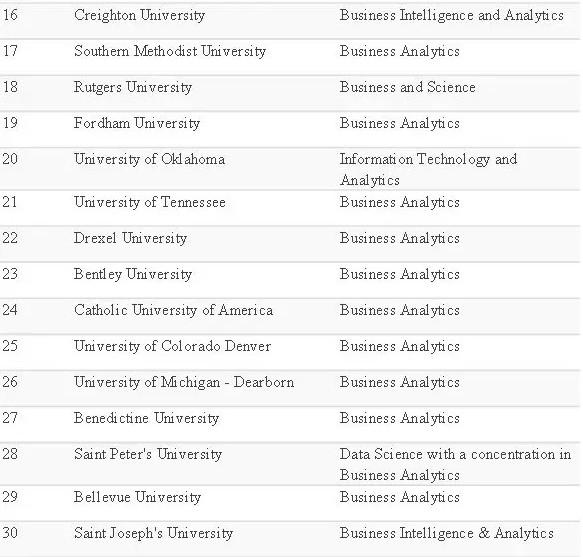Image resolution: width=583 pixels, height=557 pixels.
Task: Select University of Michigan - Dearborn
Action: pos(184,383)
